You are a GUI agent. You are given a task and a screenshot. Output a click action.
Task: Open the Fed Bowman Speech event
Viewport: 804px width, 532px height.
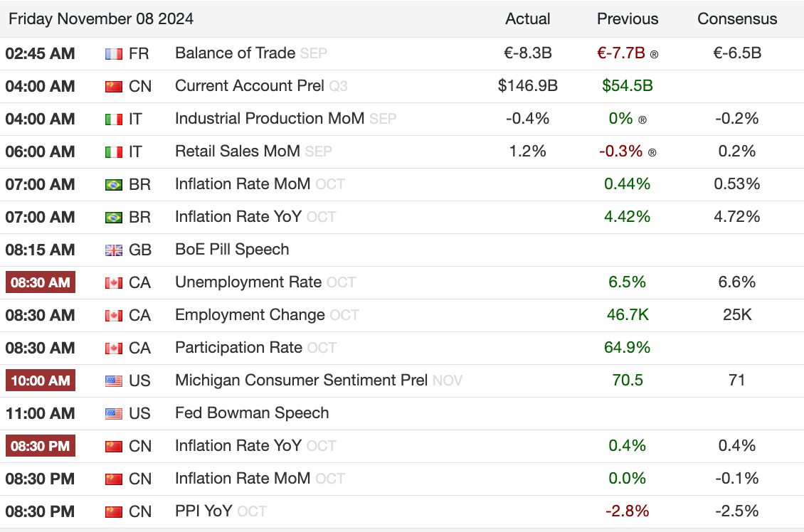[252, 413]
